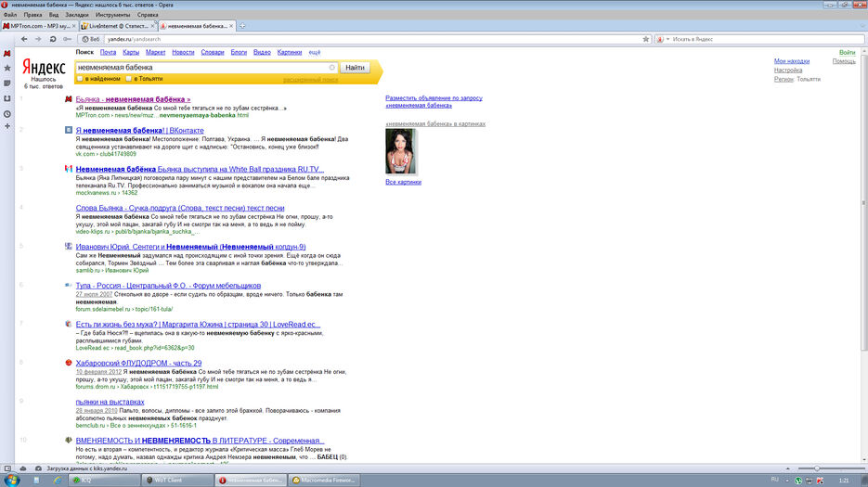Add a panel with the sidebar plus icon

[x=7, y=127]
